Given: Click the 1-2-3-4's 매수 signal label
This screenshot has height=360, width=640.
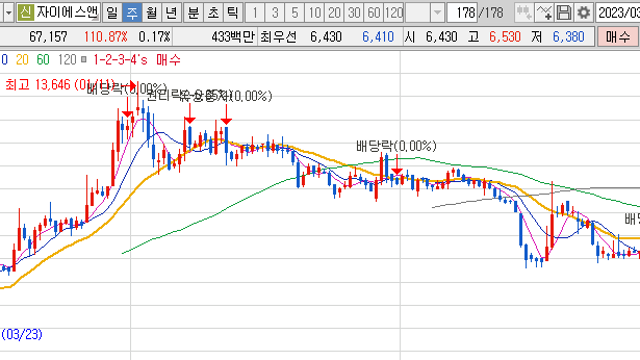Looking at the screenshot, I should point(137,60).
